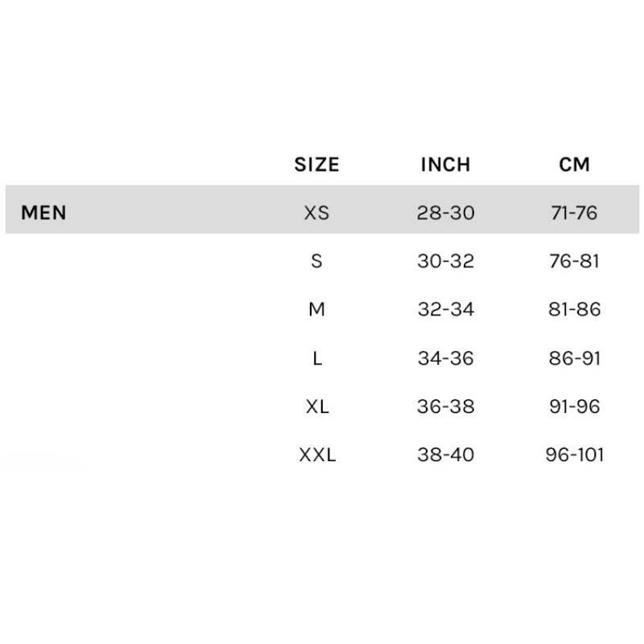Image resolution: width=644 pixels, height=644 pixels.
Task: Select the S size cell
Action: tap(316, 261)
